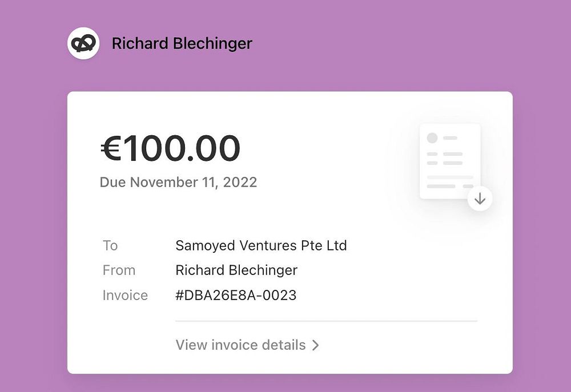Click the pretzel logo avatar
The image size is (571, 392).
(x=83, y=43)
